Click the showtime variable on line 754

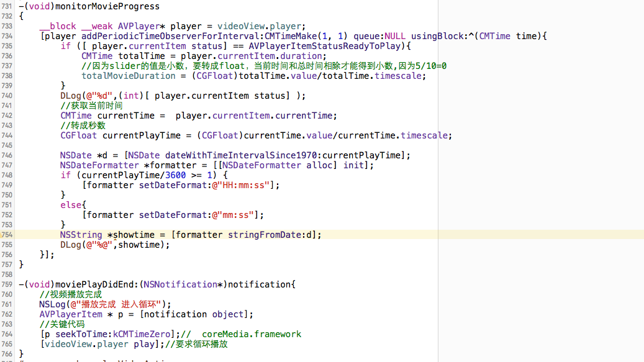[134, 235]
